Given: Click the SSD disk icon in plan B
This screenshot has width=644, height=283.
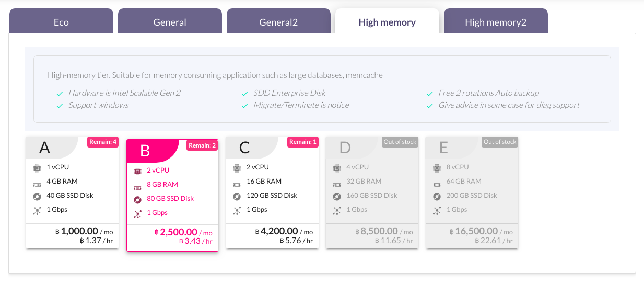Looking at the screenshot, I should [x=137, y=199].
